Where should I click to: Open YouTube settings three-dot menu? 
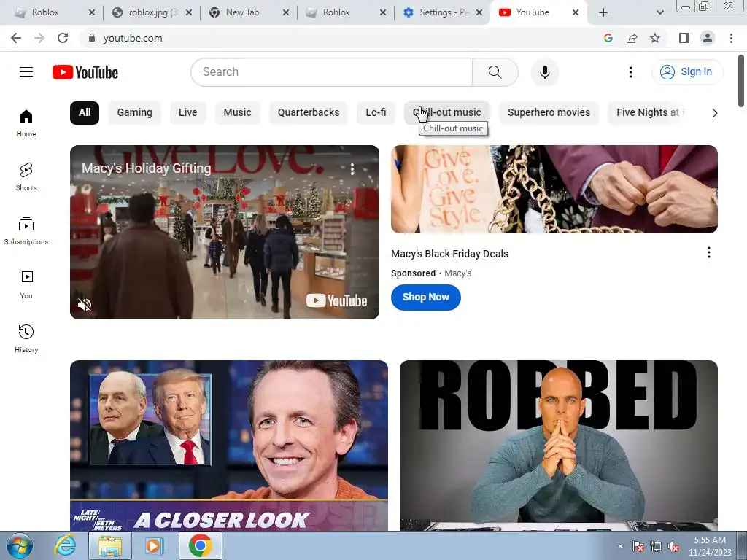coord(631,72)
